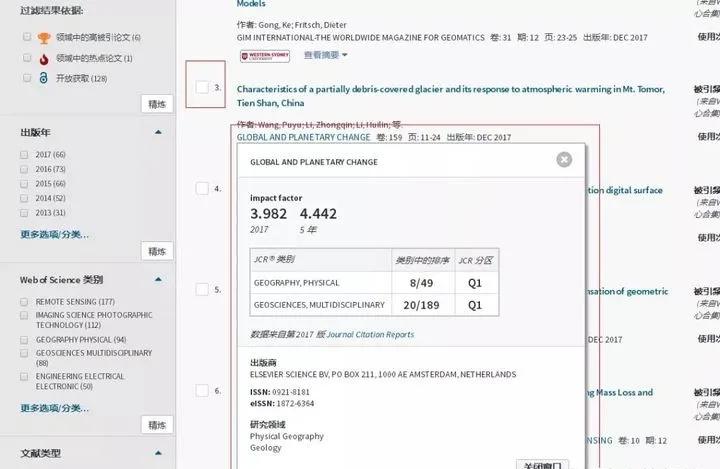The width and height of the screenshot is (720, 469).
Task: Click the 8/49 category rank cell
Action: (422, 283)
